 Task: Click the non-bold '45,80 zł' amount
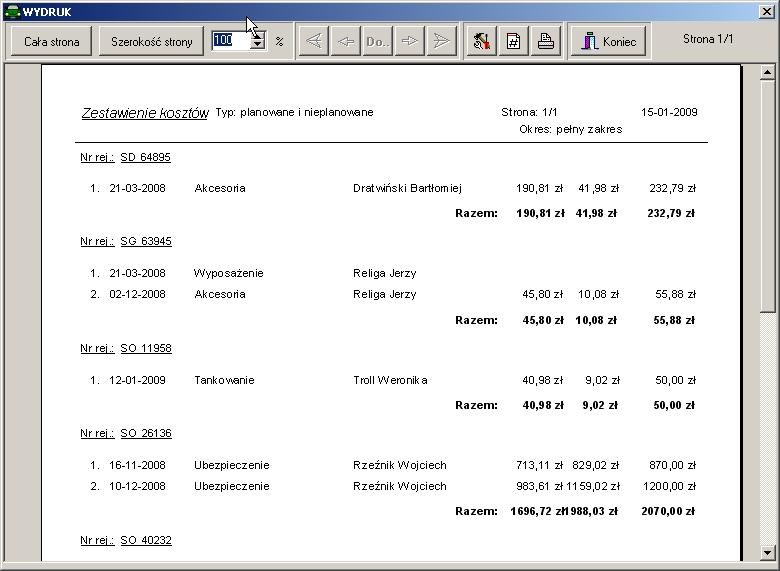(x=543, y=294)
